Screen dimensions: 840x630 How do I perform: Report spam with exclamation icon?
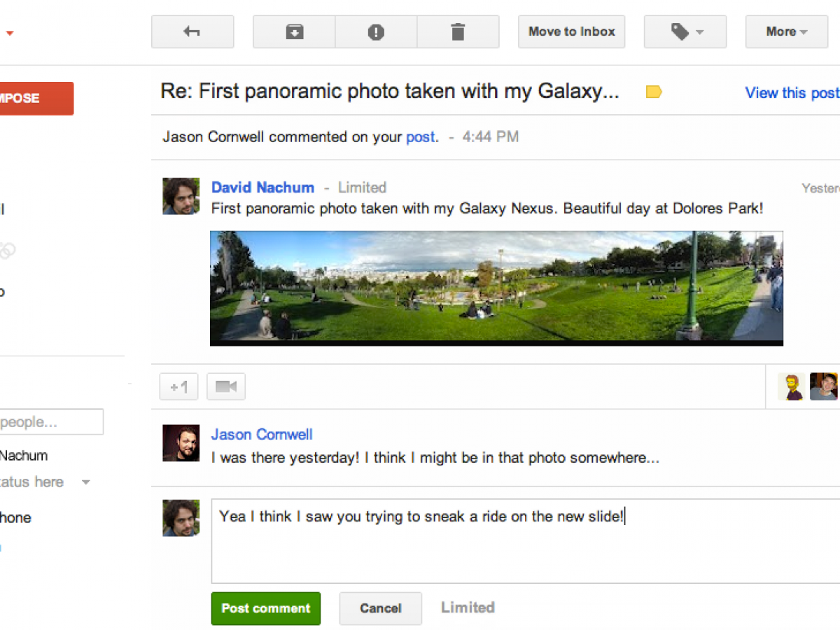point(376,32)
